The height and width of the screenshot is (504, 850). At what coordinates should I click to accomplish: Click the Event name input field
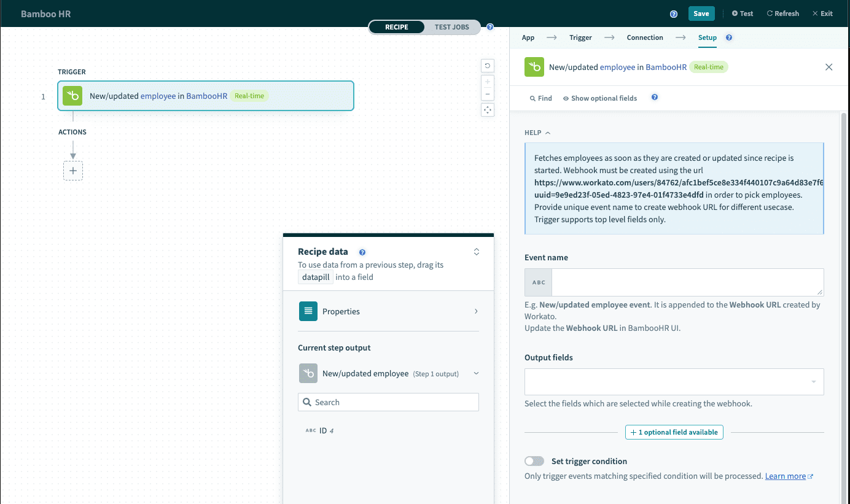(687, 282)
